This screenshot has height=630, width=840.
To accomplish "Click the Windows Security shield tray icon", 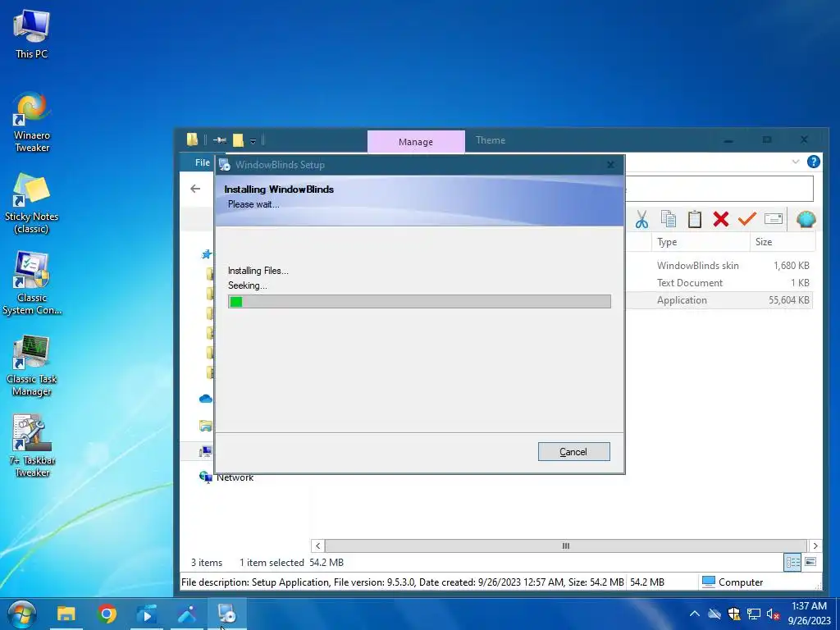I will 734,614.
